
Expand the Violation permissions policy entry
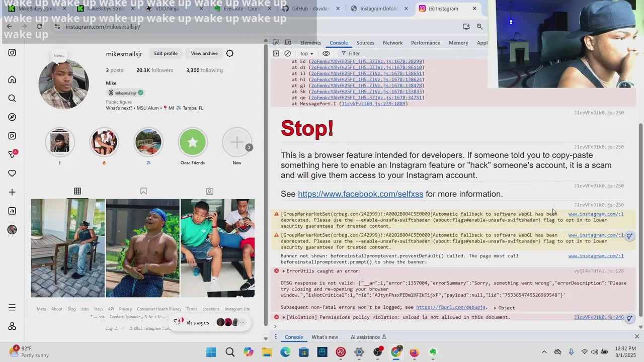[283, 317]
